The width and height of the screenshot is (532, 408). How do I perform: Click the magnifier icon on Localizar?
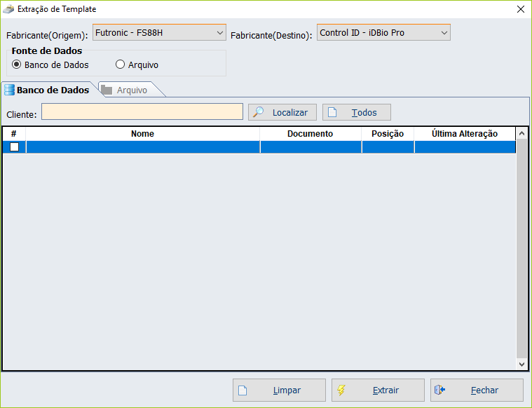click(x=258, y=112)
